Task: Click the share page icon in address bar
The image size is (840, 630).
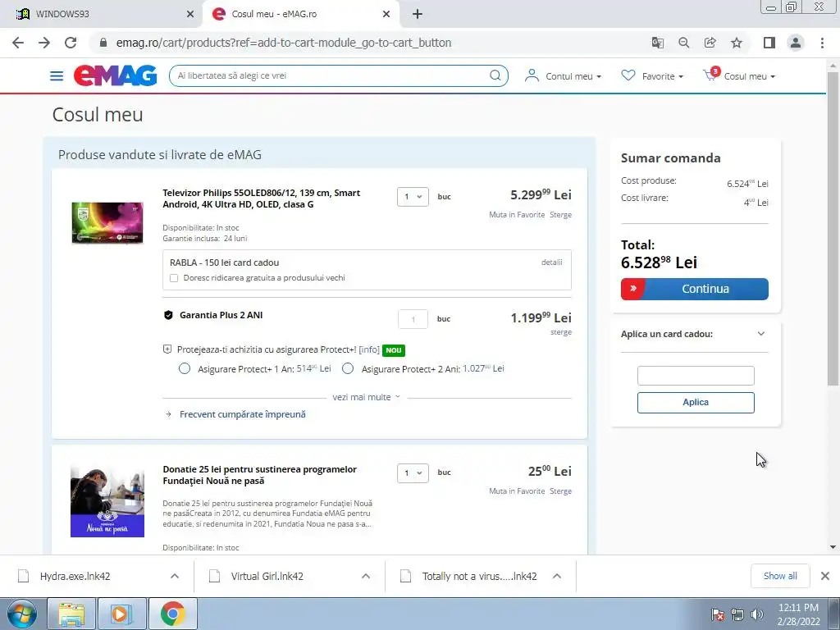Action: coord(710,43)
